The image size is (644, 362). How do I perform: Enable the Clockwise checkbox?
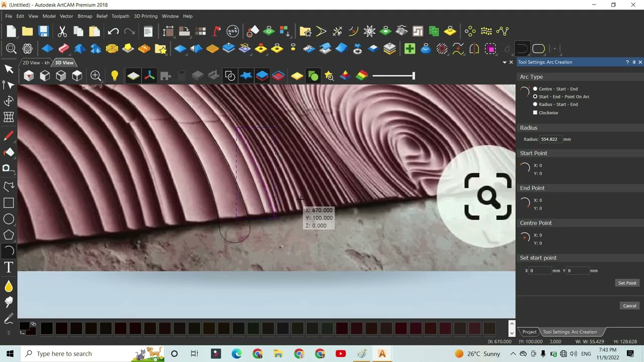[535, 113]
